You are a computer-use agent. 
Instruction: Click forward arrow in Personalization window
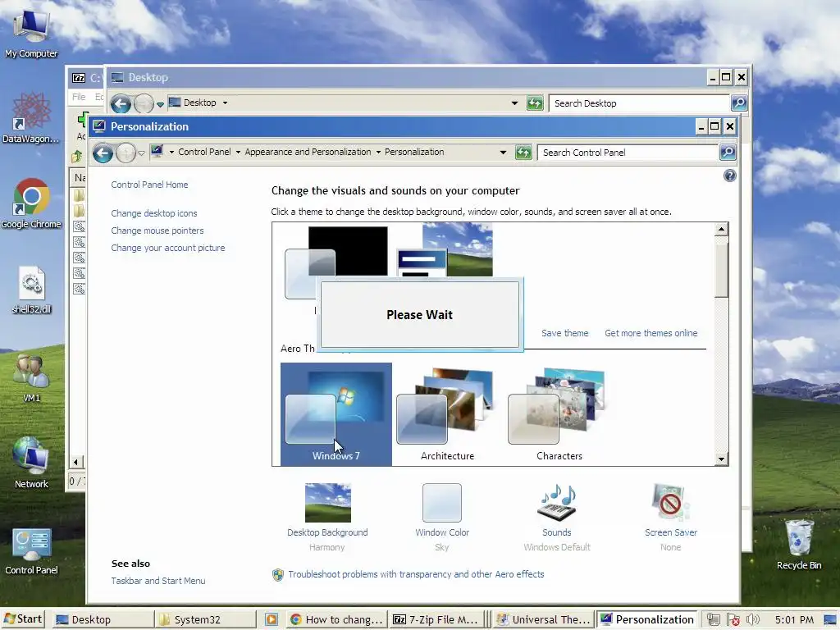(x=126, y=153)
